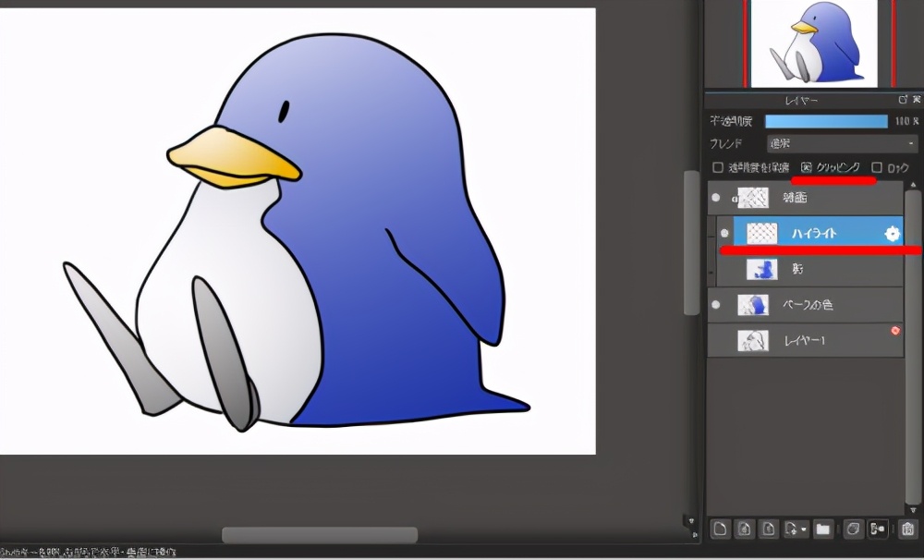The height and width of the screenshot is (560, 924).
Task: Hide the ベースの色 layer
Action: click(x=715, y=304)
